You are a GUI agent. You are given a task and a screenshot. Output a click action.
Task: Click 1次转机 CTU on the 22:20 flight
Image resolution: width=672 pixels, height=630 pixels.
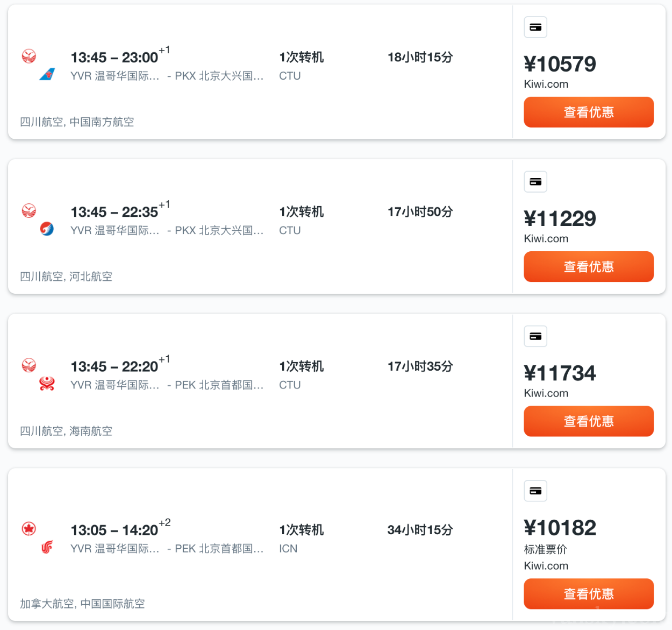pos(301,375)
